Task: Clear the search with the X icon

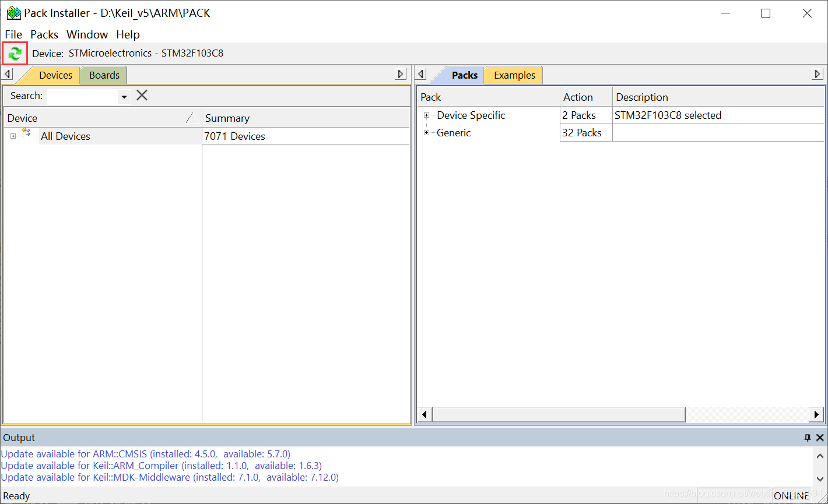Action: [x=142, y=96]
